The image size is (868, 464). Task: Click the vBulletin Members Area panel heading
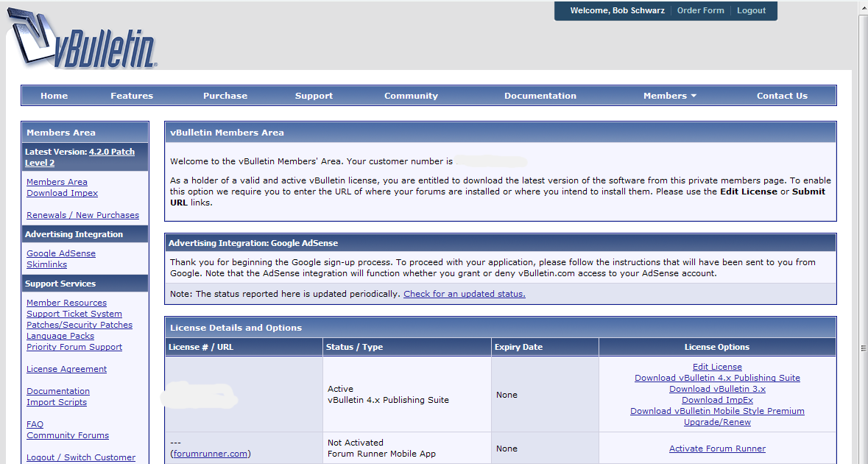tap(227, 133)
